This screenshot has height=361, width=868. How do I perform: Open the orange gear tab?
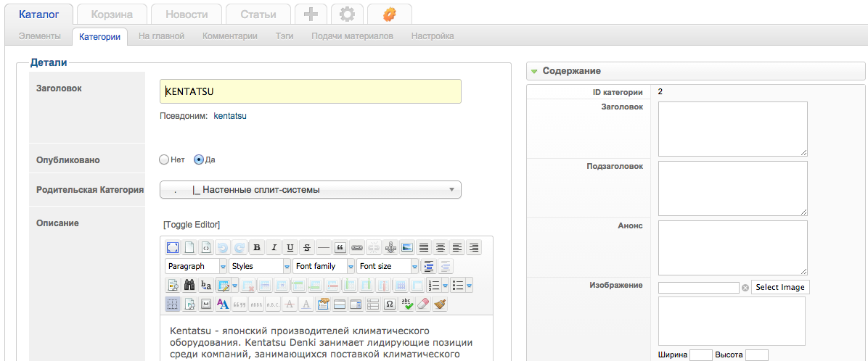point(389,14)
